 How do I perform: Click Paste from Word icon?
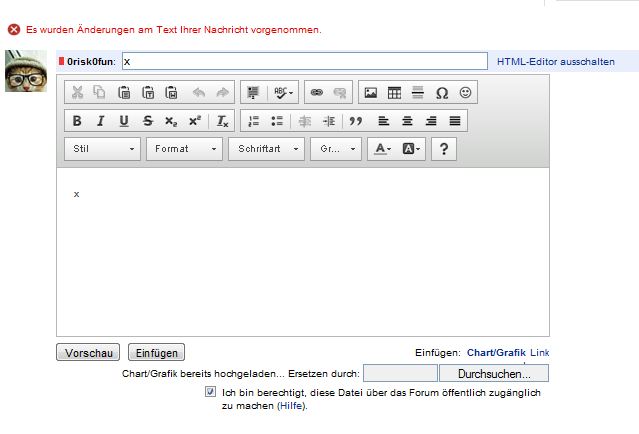172,93
